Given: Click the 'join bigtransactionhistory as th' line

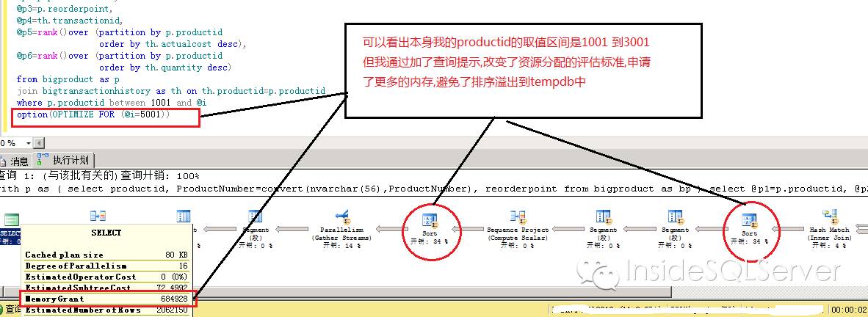Looking at the screenshot, I should pos(171,91).
